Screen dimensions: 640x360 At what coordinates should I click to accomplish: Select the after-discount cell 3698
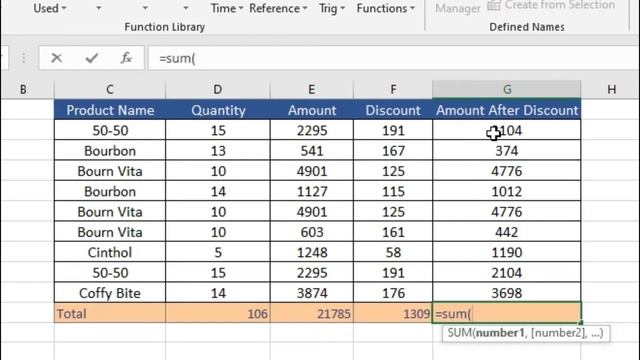tap(507, 293)
